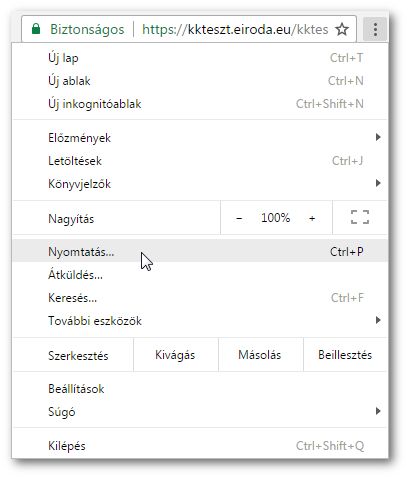Increase zoom with the plus button
The width and height of the screenshot is (408, 478).
pos(312,218)
